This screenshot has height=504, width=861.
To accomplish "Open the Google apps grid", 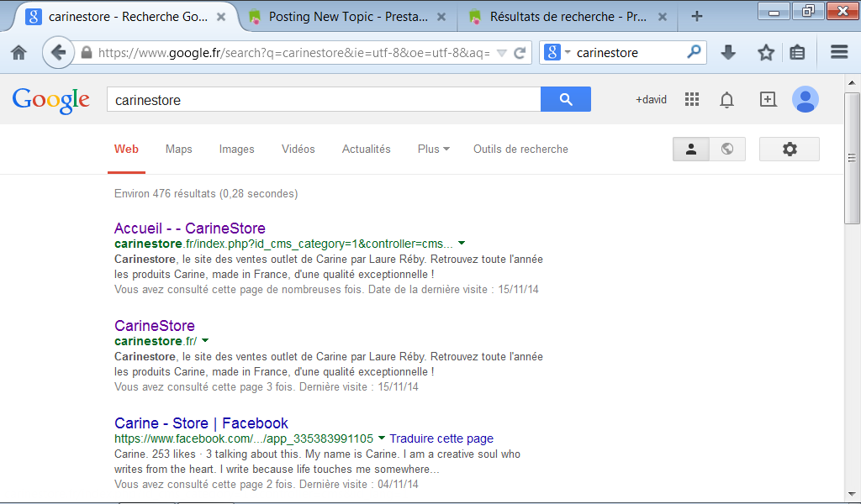I will coord(692,99).
